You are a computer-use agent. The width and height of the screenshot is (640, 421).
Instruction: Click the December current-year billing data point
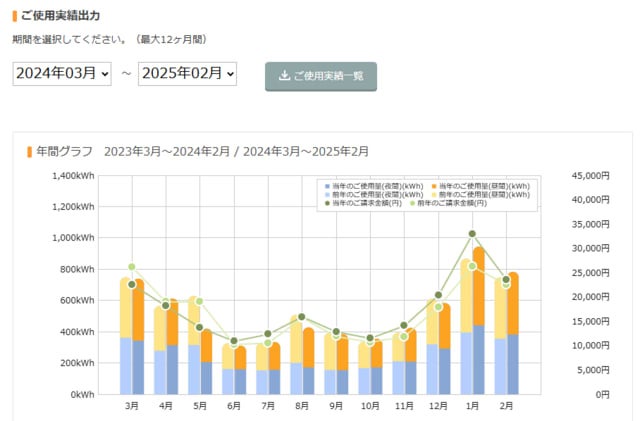438,295
